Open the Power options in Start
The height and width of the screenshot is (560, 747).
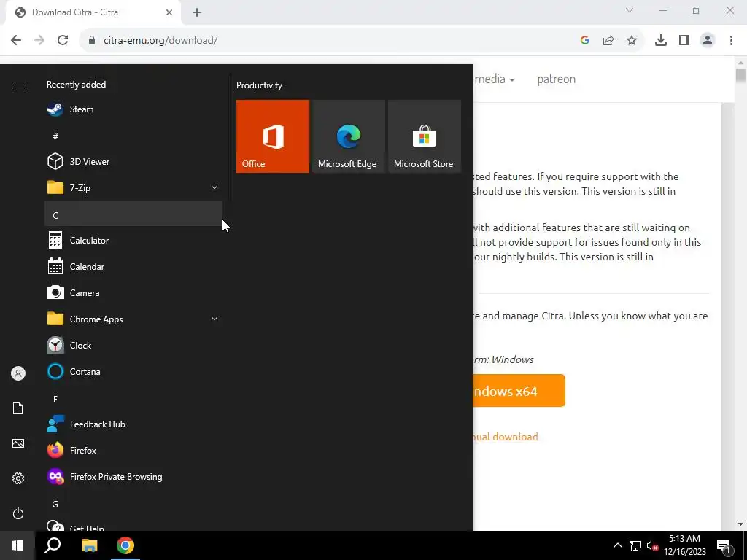click(x=18, y=513)
